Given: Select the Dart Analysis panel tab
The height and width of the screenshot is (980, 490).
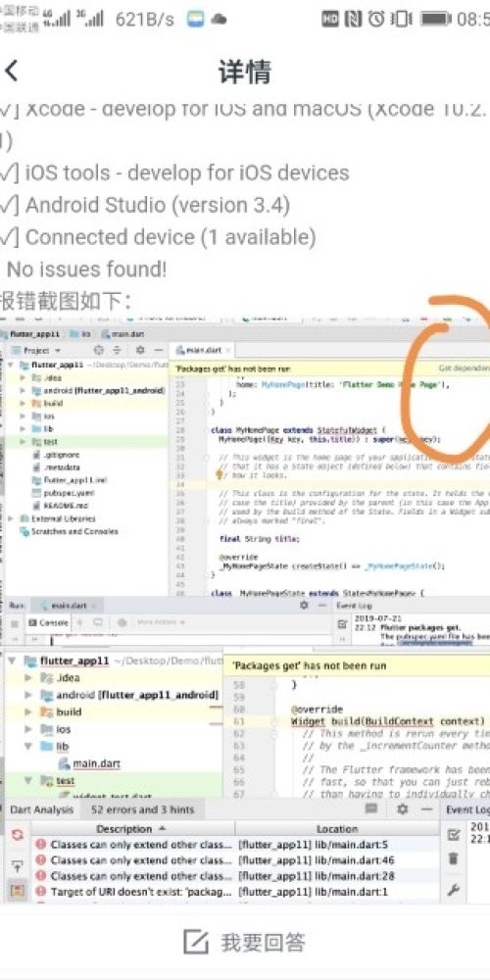Looking at the screenshot, I should click(x=41, y=809).
